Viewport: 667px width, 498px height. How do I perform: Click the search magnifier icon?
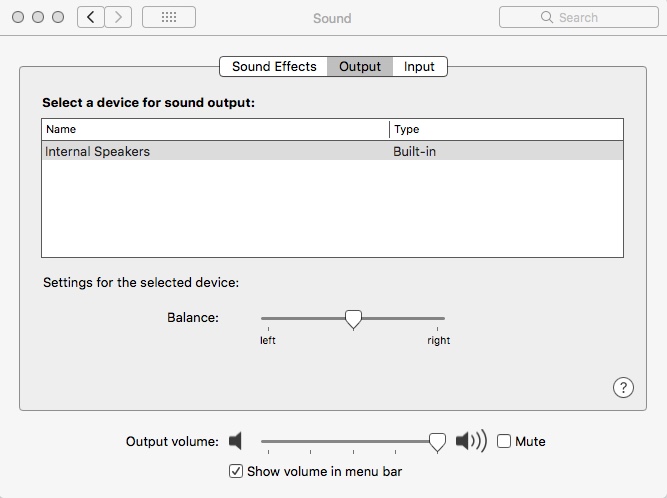tap(547, 17)
